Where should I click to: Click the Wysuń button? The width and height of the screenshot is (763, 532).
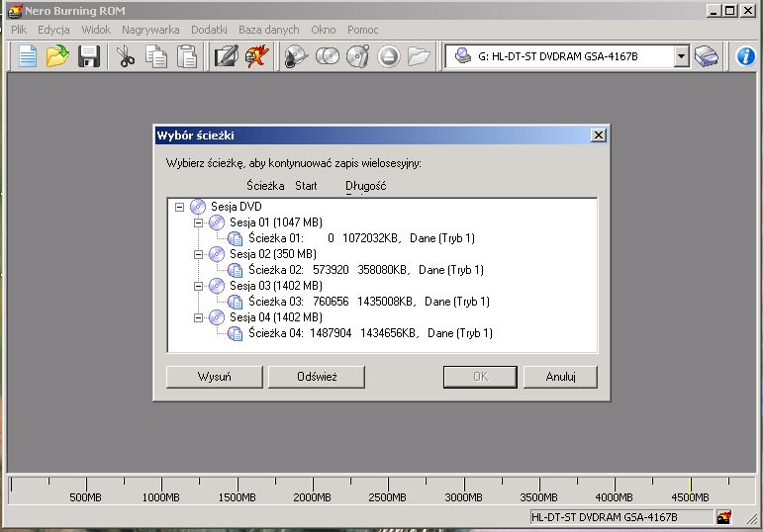coord(214,377)
